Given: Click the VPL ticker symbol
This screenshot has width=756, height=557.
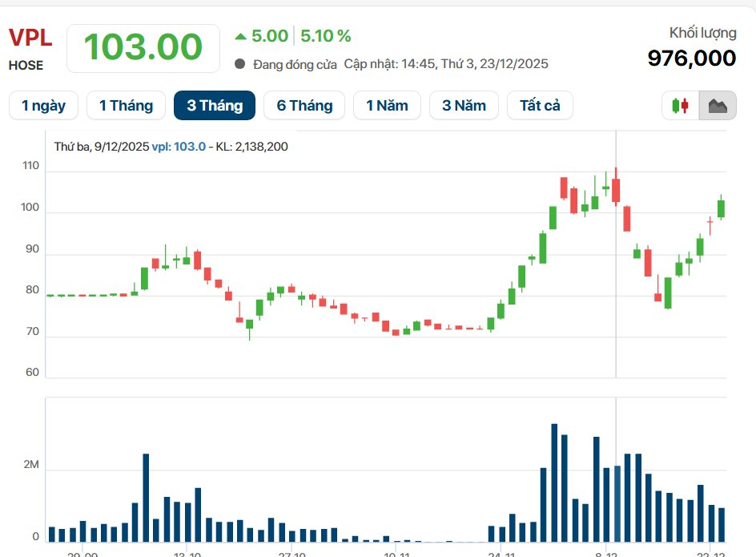Looking at the screenshot, I should tap(30, 38).
